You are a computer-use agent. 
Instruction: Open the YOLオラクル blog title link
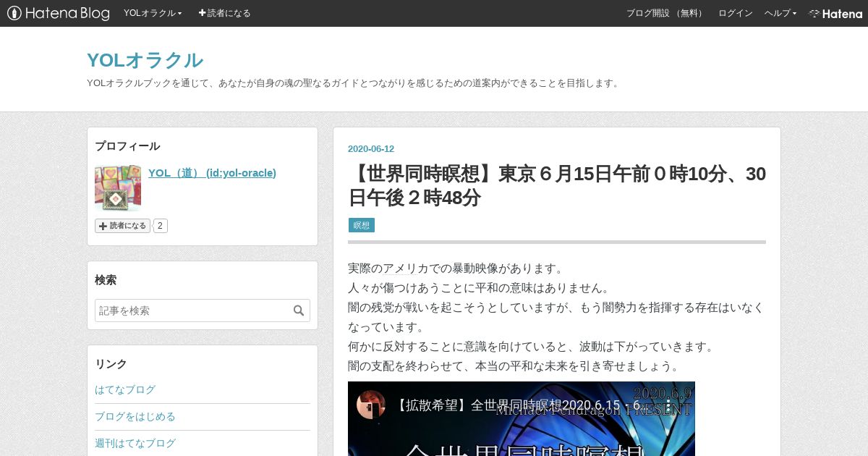click(x=145, y=60)
